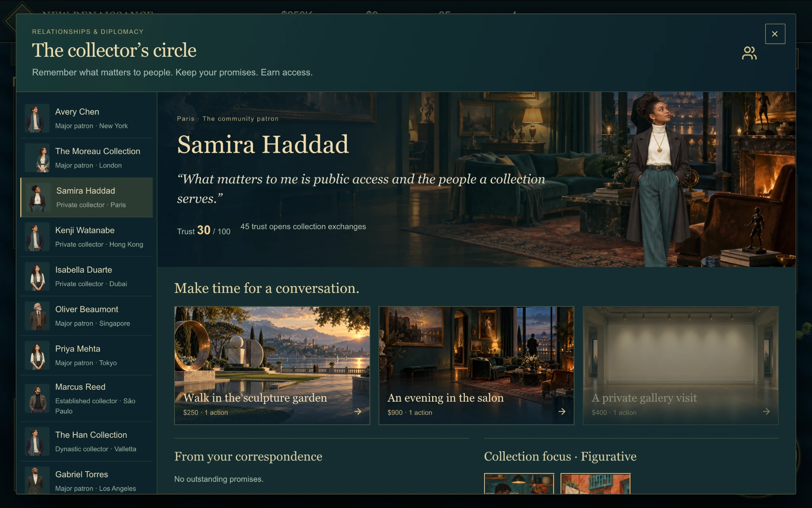Image resolution: width=812 pixels, height=508 pixels.
Task: Choose Walk in the sculpture garden
Action: (272, 366)
